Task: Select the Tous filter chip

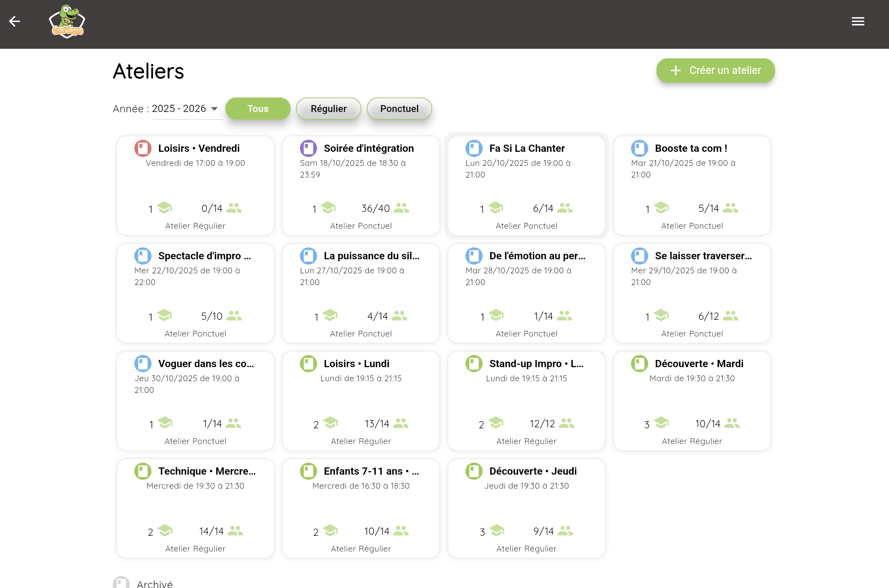Action: [258, 109]
